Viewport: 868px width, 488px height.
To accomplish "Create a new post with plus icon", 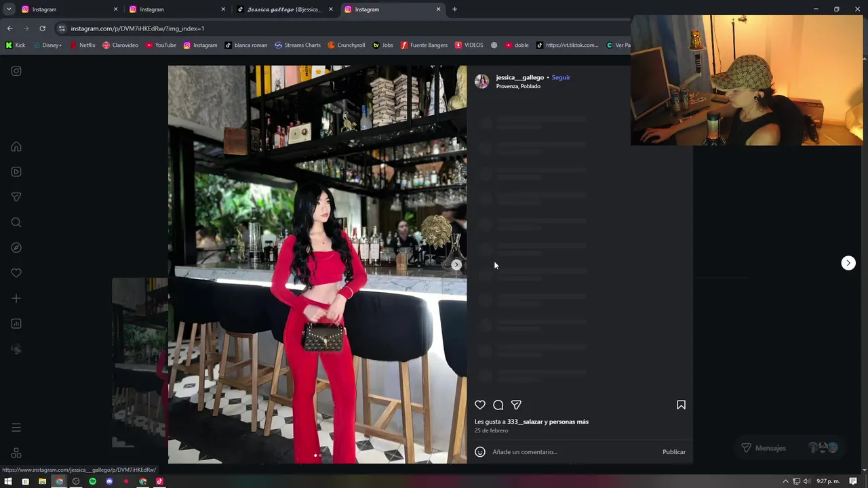I will tap(16, 298).
